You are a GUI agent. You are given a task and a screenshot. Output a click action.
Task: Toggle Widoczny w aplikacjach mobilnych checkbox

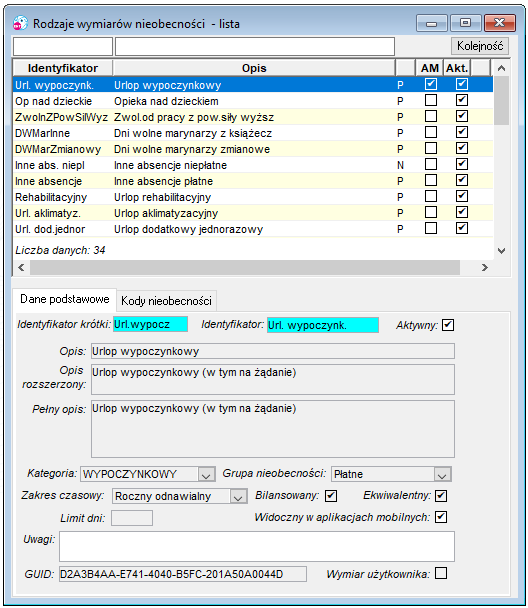coord(441,517)
